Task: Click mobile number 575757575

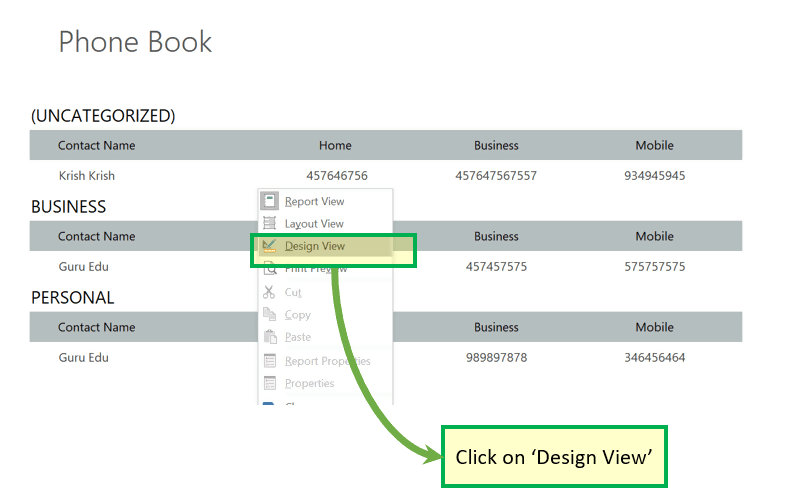Action: (x=654, y=267)
